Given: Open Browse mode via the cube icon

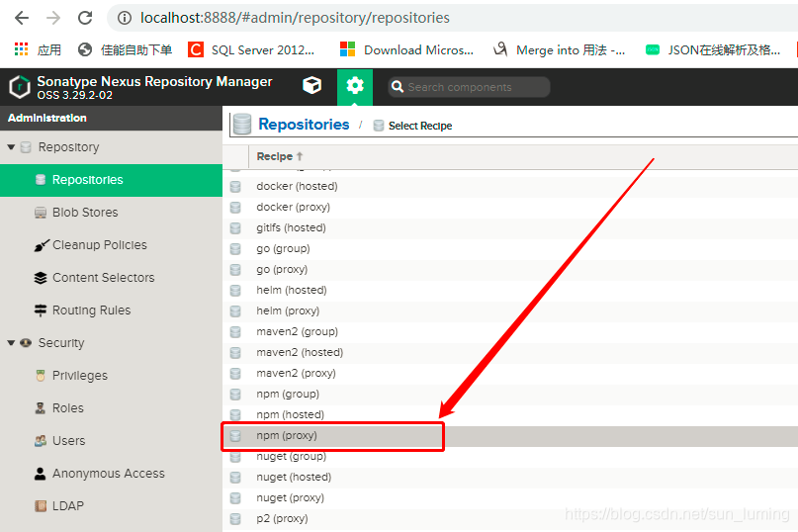Looking at the screenshot, I should [x=311, y=85].
